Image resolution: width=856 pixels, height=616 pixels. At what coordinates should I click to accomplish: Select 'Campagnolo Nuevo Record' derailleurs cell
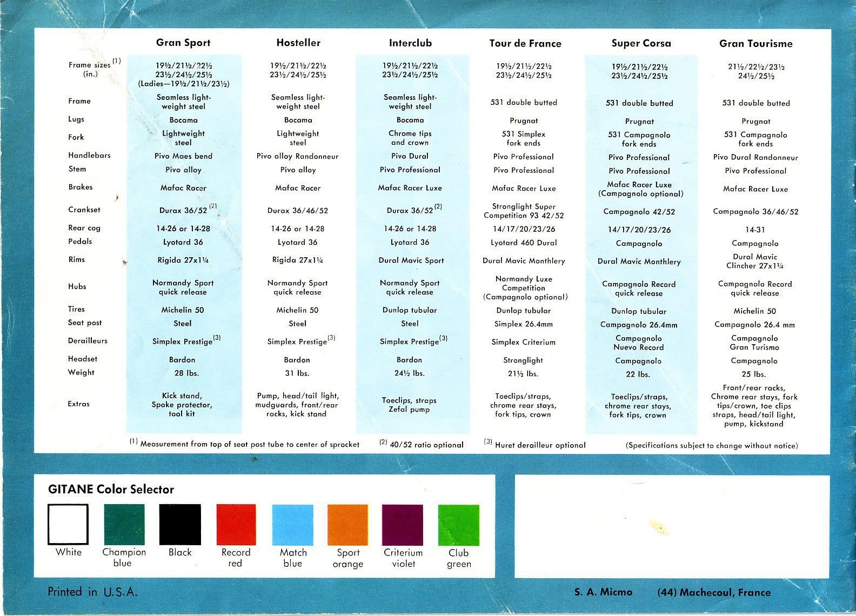point(638,343)
